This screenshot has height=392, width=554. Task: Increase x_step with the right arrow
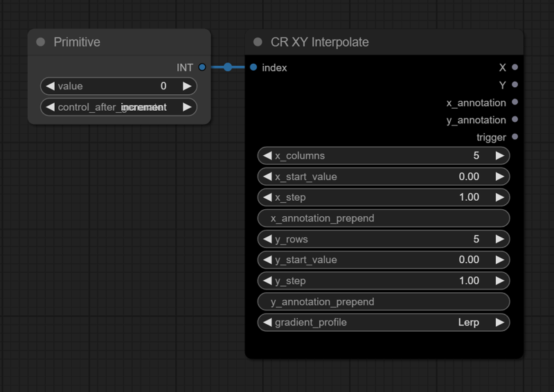[x=499, y=197]
